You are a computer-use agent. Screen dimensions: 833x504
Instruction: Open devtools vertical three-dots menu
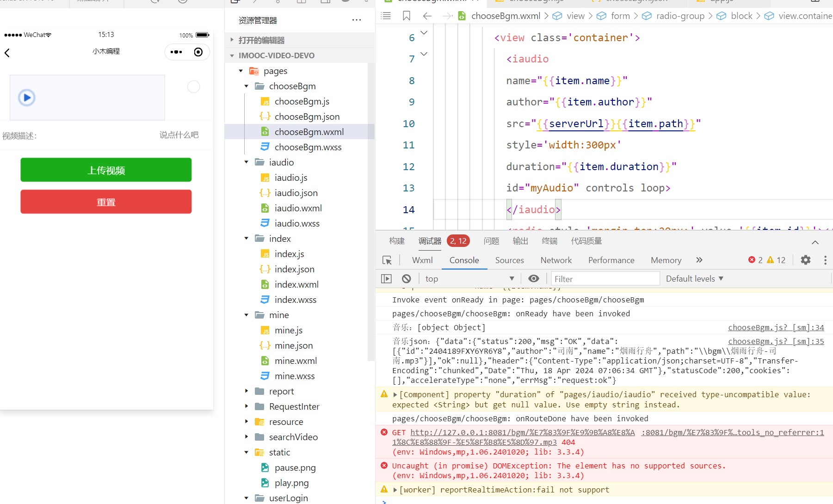click(825, 260)
